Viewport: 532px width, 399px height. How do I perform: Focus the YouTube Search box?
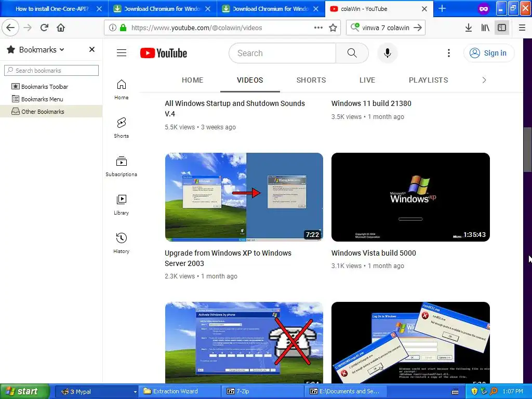coord(283,53)
